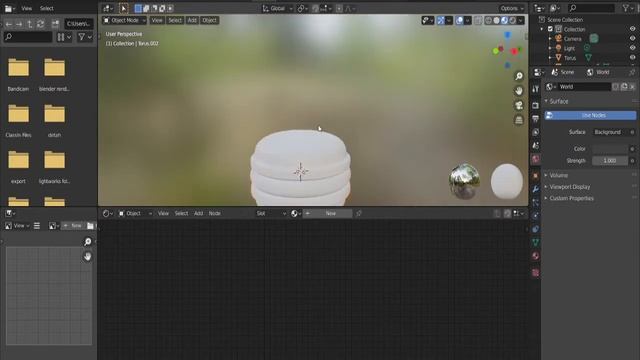Open the Texture properties tab

[x=536, y=273]
